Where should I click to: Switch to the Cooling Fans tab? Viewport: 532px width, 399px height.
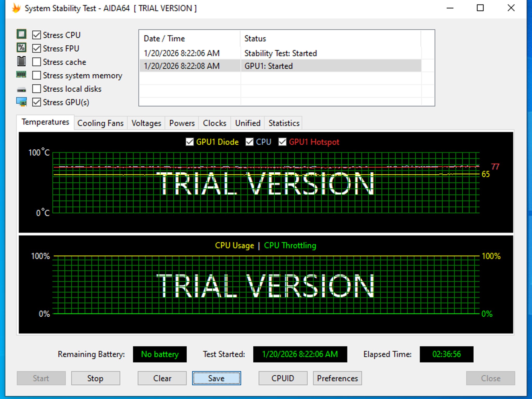[x=101, y=123]
